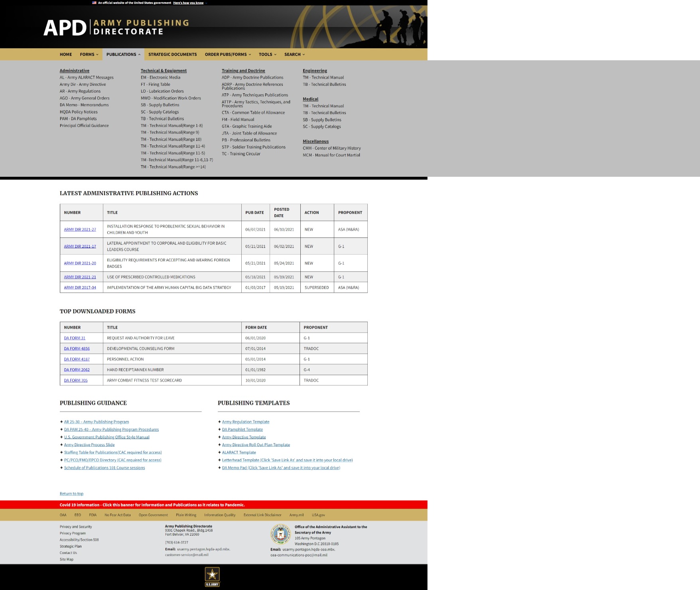Image resolution: width=700 pixels, height=590 pixels.
Task: Open DA FORM 4856 link
Action: point(77,349)
